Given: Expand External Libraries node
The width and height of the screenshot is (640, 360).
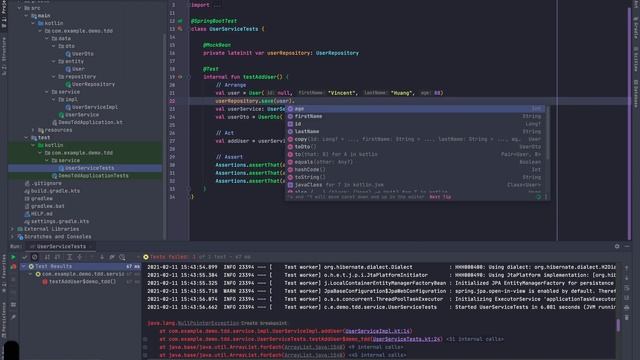Looking at the screenshot, I should 12,229.
